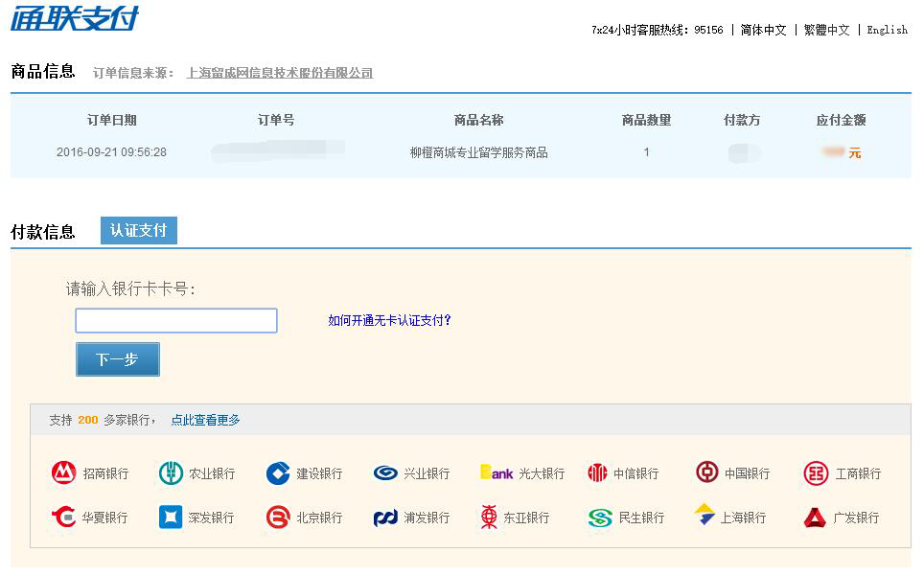
Task: Select the 招商银行 logo icon
Action: (x=63, y=472)
